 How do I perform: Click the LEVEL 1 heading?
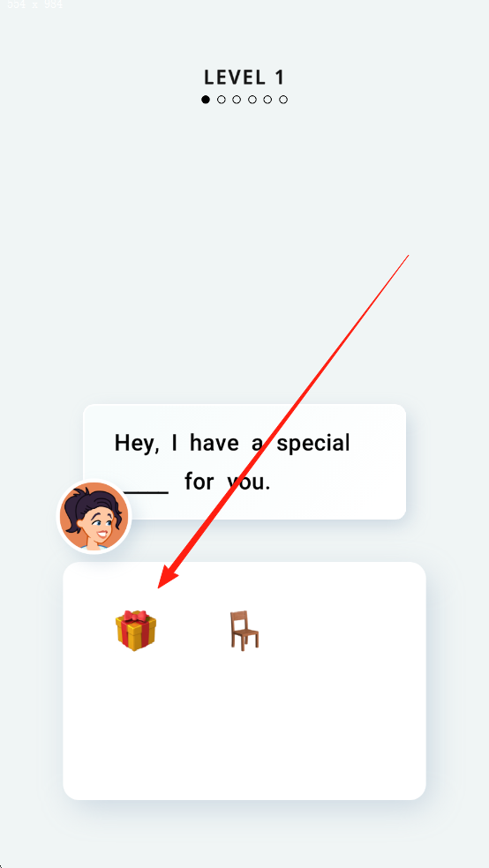pos(244,77)
